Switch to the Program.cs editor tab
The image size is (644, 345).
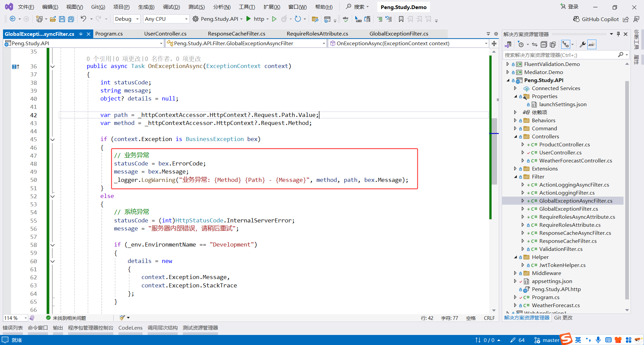point(109,34)
